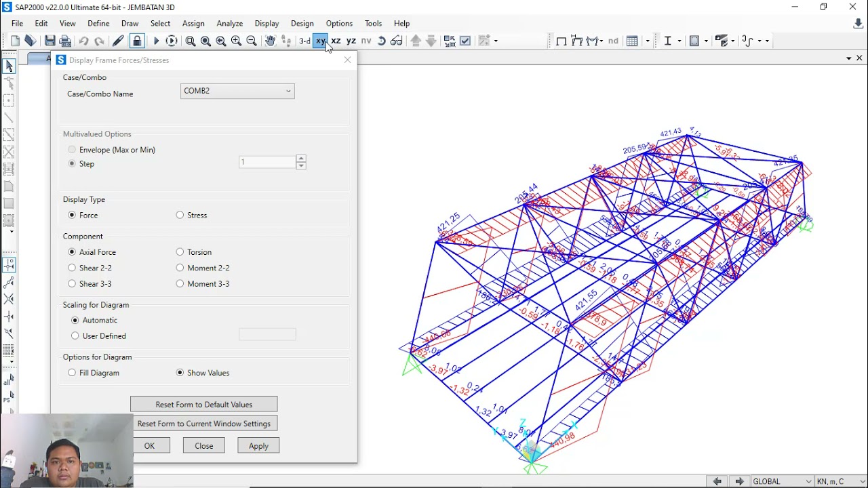Click the Previous Selection 'PS' icon
The height and width of the screenshot is (488, 868).
pos(8,399)
